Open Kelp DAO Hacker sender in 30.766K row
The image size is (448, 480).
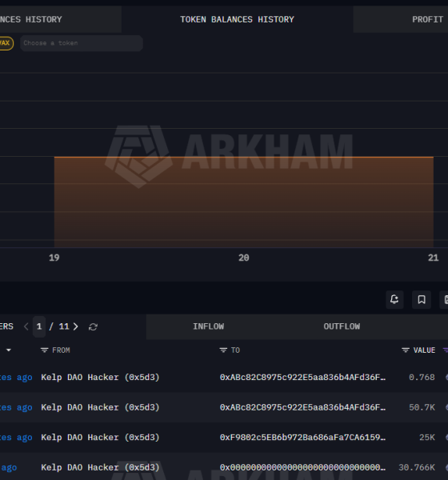(x=100, y=467)
